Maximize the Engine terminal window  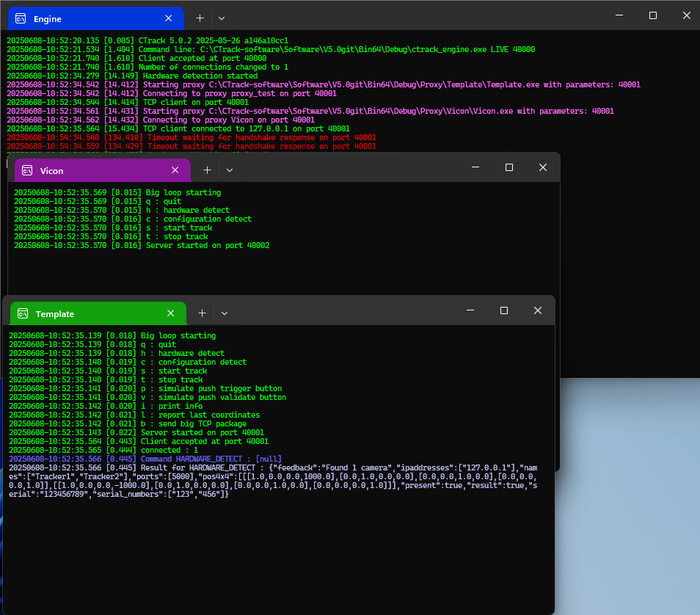[x=652, y=15]
